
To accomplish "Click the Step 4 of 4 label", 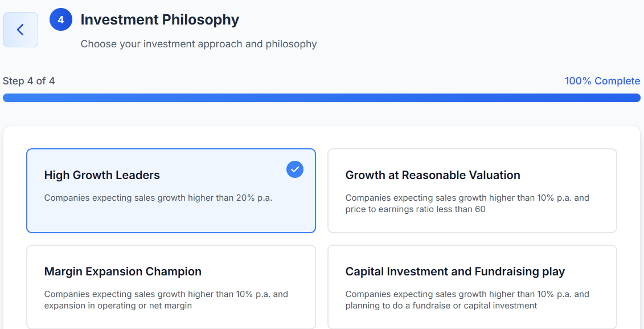I will 29,81.
